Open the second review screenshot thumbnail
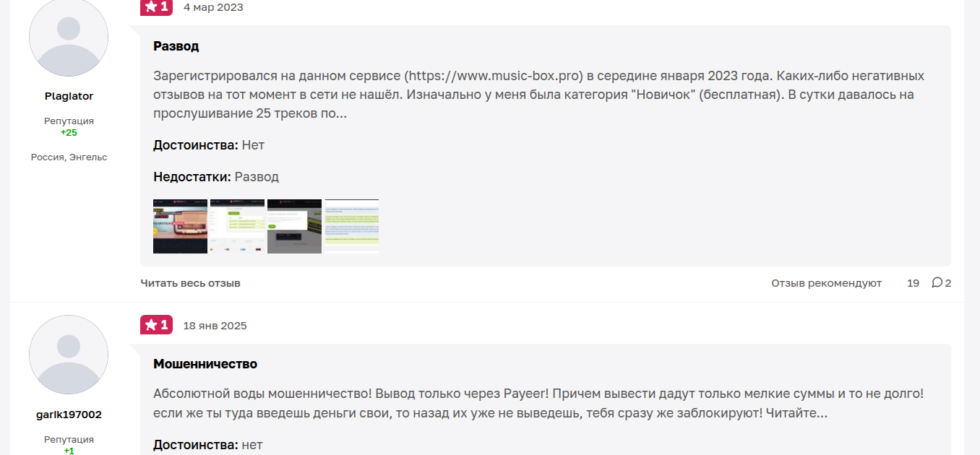The image size is (980, 455). (237, 226)
